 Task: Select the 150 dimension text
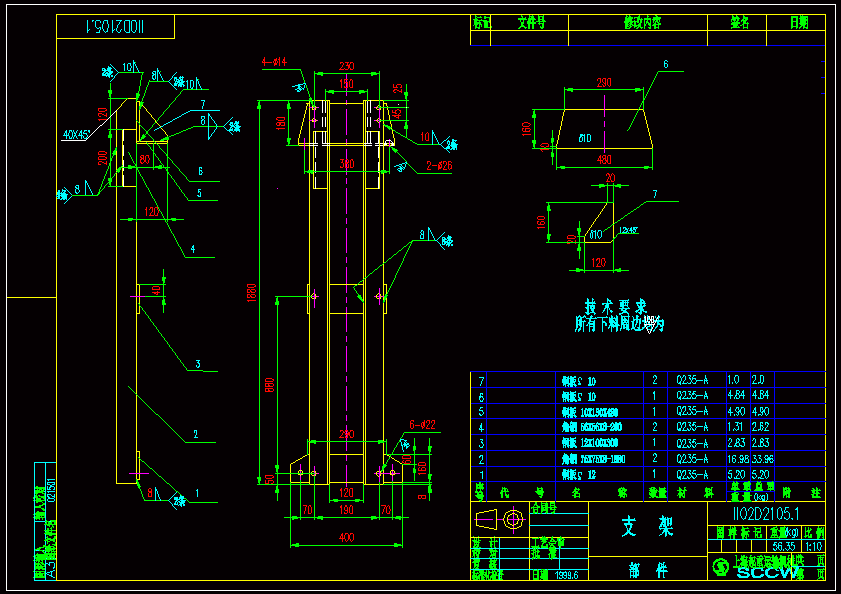coord(346,84)
